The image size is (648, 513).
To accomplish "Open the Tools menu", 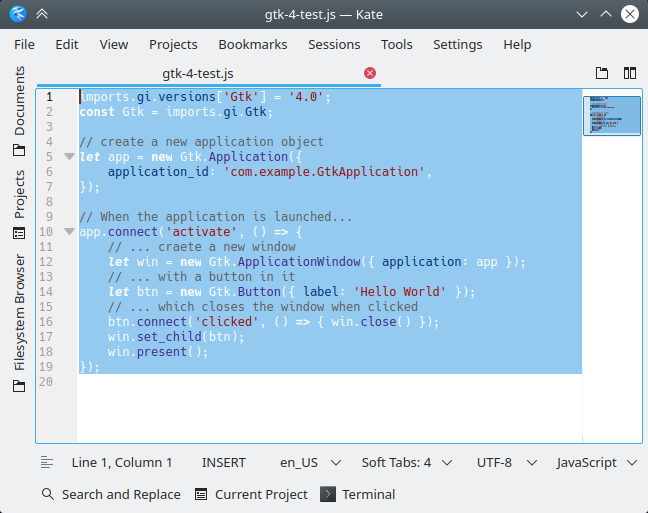I will pyautogui.click(x=396, y=44).
